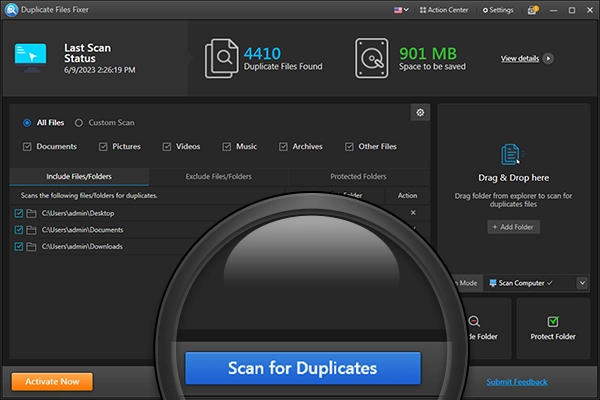
Task: Click the duplicate files found document icon
Action: (222, 58)
